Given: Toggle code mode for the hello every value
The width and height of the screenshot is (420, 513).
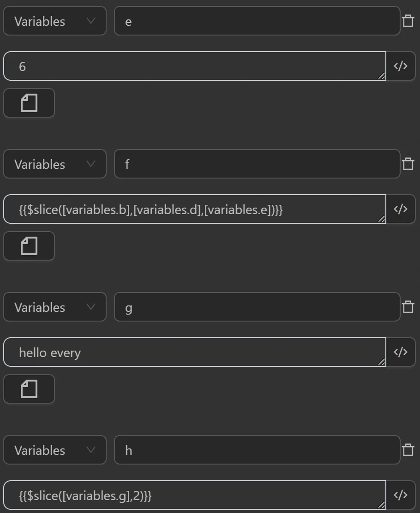Looking at the screenshot, I should coord(401,352).
